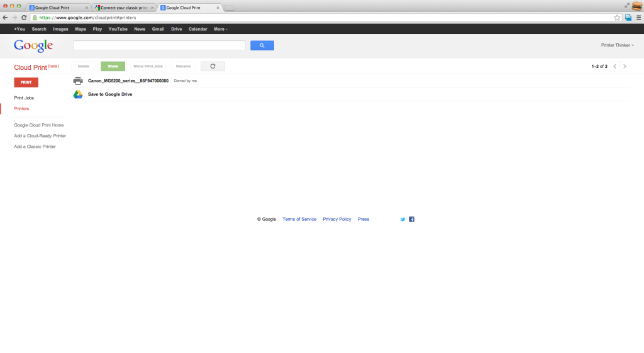Image resolution: width=644 pixels, height=353 pixels.
Task: Go to next page of printers
Action: click(x=625, y=66)
